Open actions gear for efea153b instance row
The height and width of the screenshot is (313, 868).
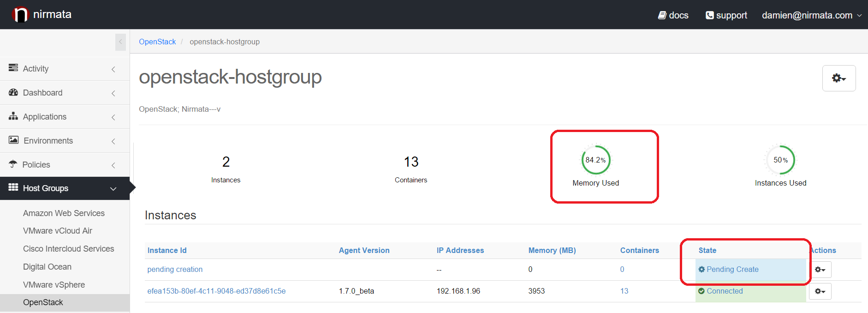[x=820, y=291]
